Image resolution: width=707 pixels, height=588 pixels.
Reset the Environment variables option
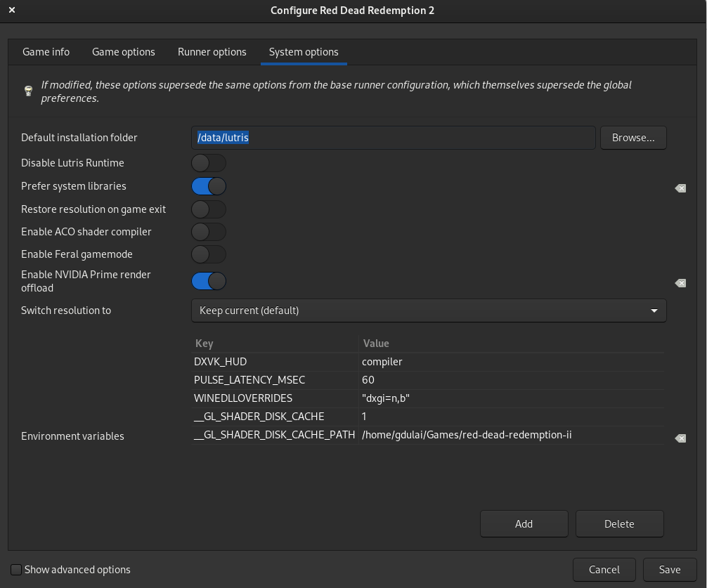click(x=680, y=438)
